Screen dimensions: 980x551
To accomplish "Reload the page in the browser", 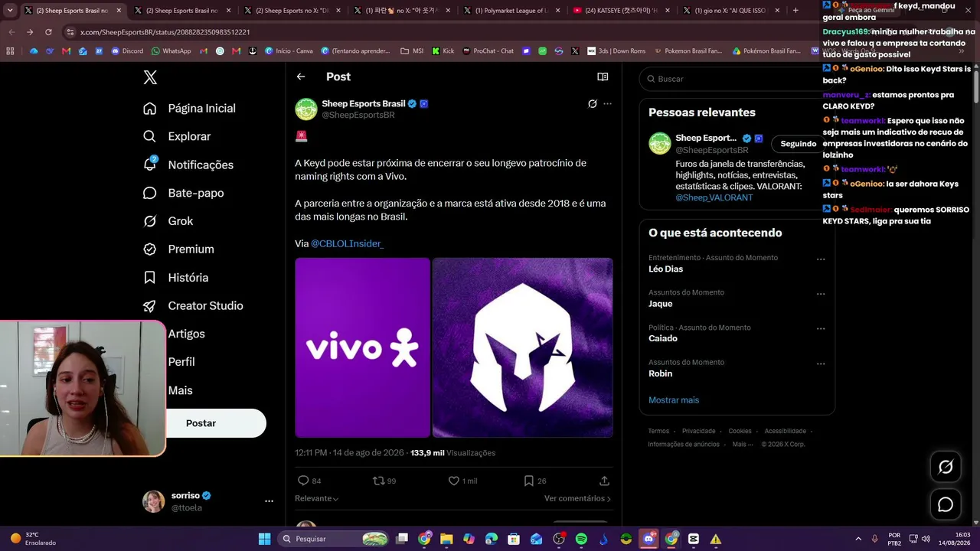I will [48, 32].
